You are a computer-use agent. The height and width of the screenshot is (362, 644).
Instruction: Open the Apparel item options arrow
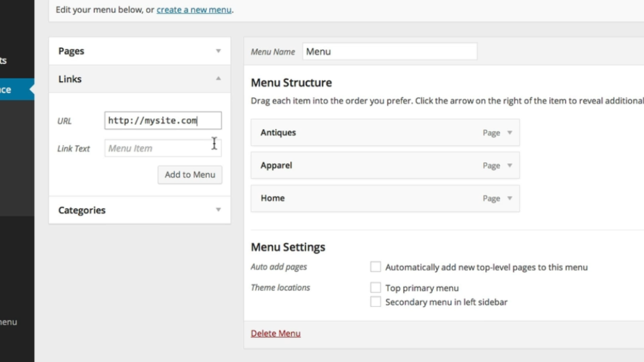[x=509, y=165]
